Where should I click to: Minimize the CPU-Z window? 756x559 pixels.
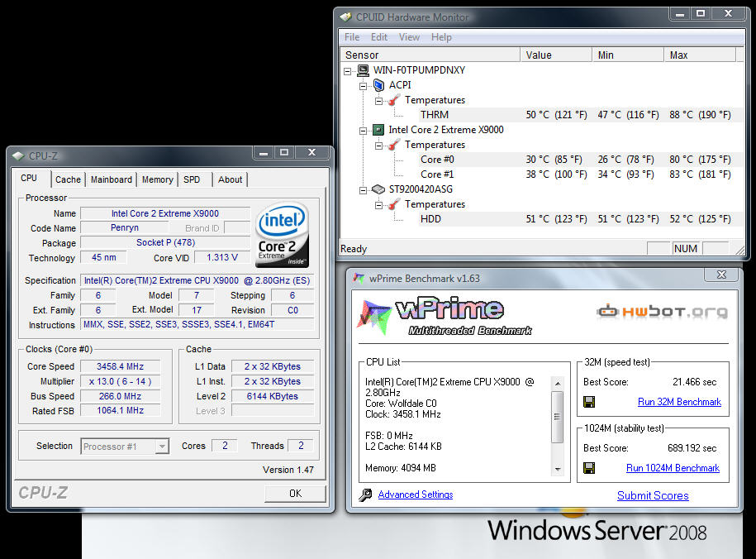(264, 153)
